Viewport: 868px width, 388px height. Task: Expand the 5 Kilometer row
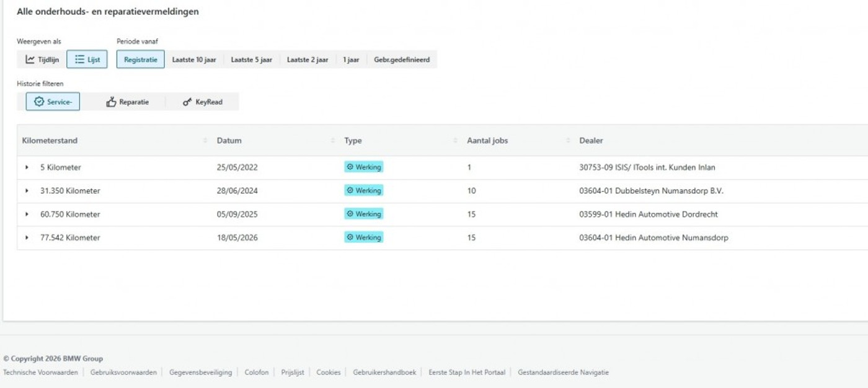pyautogui.click(x=27, y=167)
